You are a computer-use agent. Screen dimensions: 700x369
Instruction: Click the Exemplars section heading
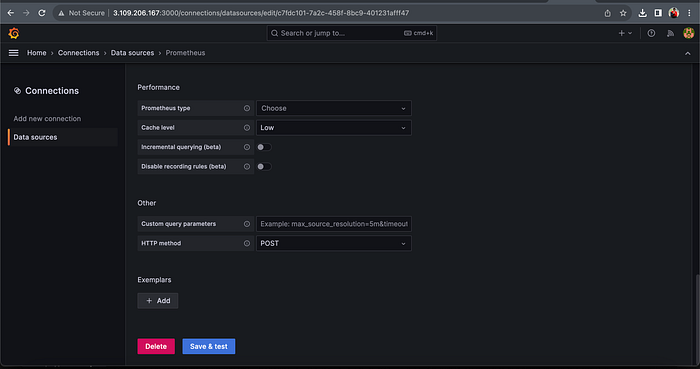point(154,280)
